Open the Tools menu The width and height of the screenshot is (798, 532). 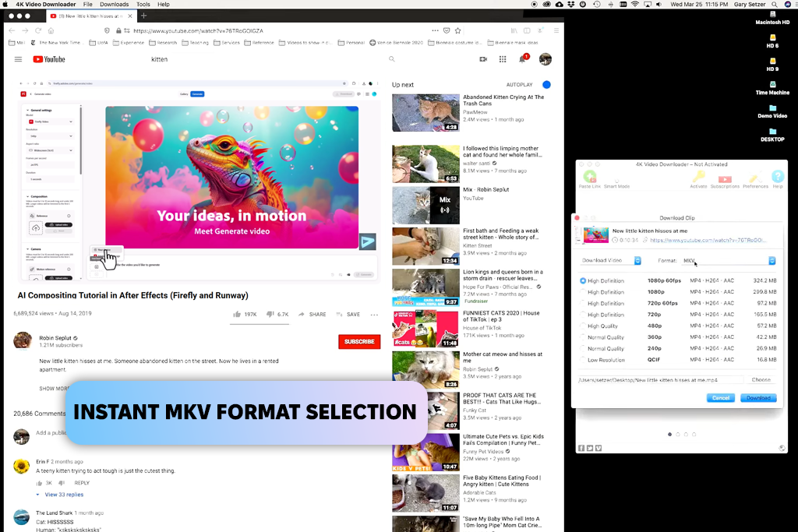(x=143, y=4)
